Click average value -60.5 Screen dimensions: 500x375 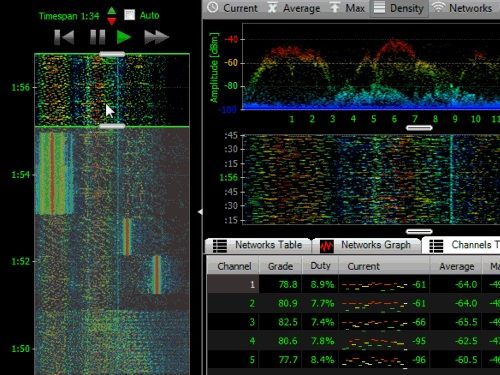[x=466, y=360]
